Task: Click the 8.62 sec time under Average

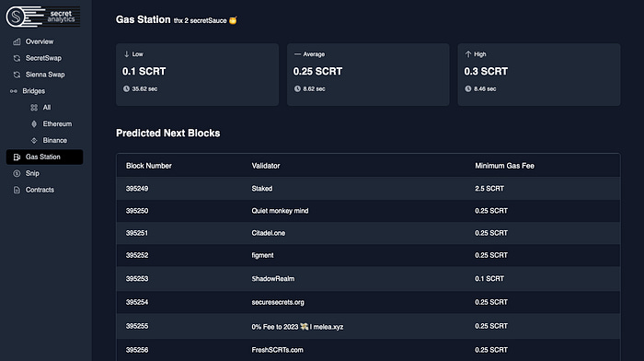Action: click(314, 88)
